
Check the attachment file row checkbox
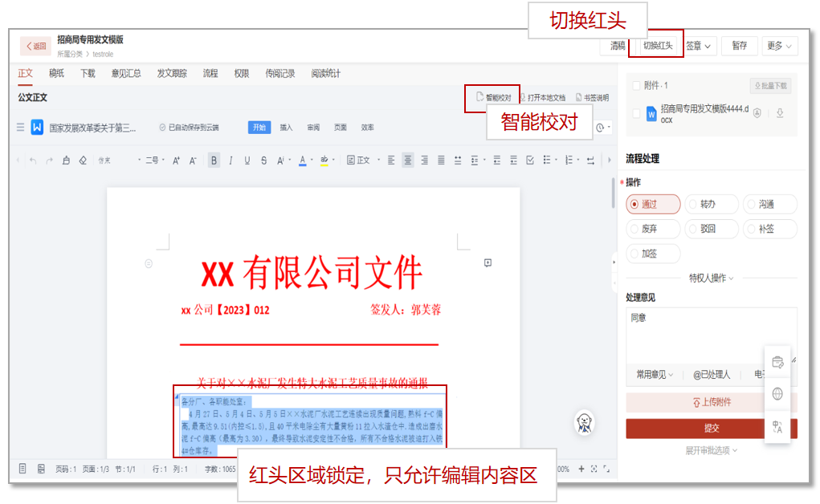click(636, 113)
